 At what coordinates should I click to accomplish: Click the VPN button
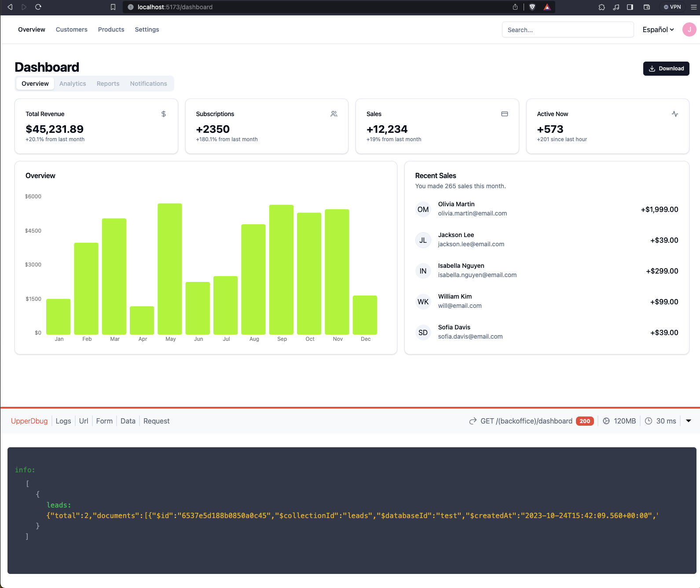(x=672, y=7)
